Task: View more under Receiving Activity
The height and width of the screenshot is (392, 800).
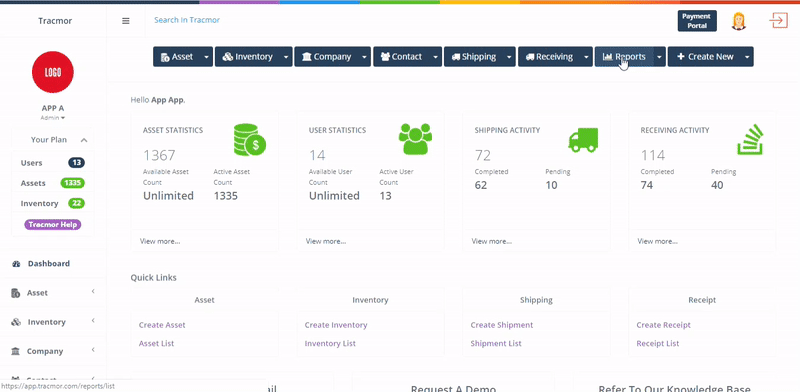Action: 658,241
